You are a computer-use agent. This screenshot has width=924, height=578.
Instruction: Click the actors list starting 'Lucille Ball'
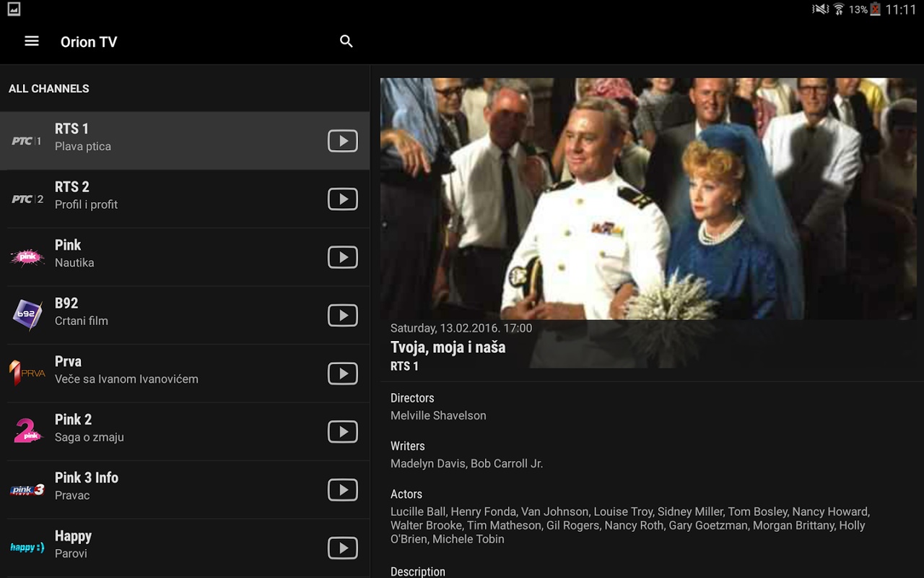pos(630,525)
